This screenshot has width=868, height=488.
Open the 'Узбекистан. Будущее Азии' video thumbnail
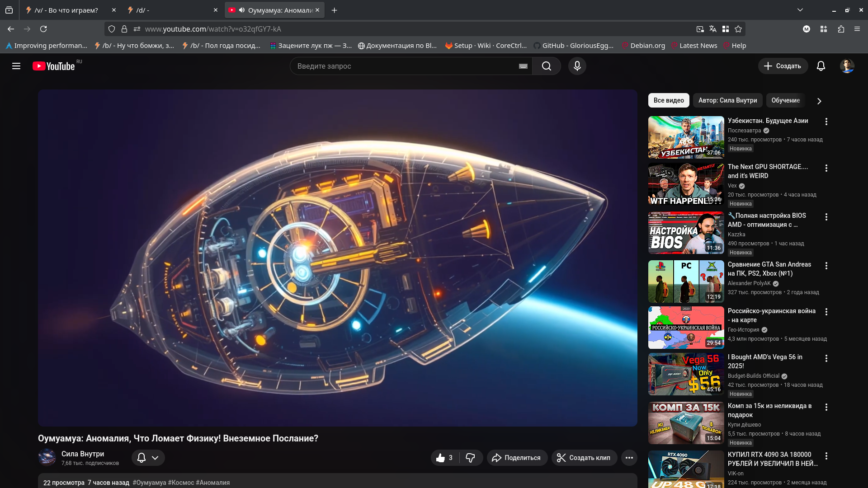[686, 137]
